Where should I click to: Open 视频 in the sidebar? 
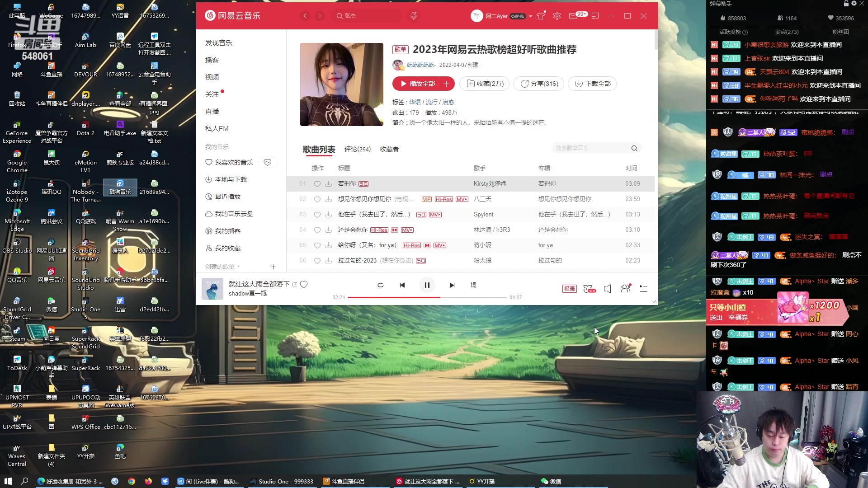212,77
